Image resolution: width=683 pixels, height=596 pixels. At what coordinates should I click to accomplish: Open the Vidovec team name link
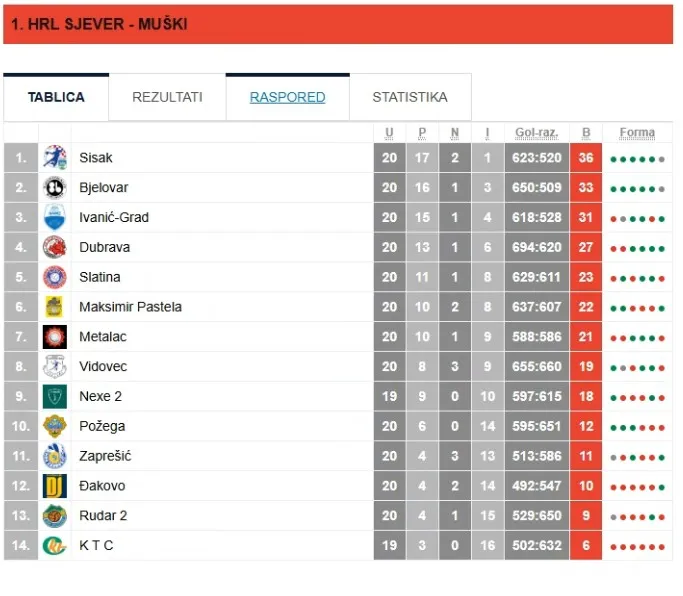click(x=103, y=367)
